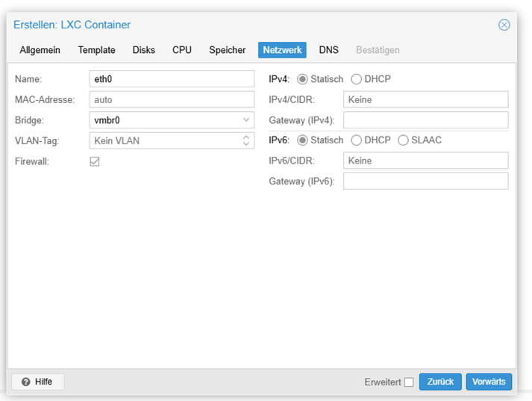Enable the Erweitert checkbox
The width and height of the screenshot is (532, 401).
point(409,382)
